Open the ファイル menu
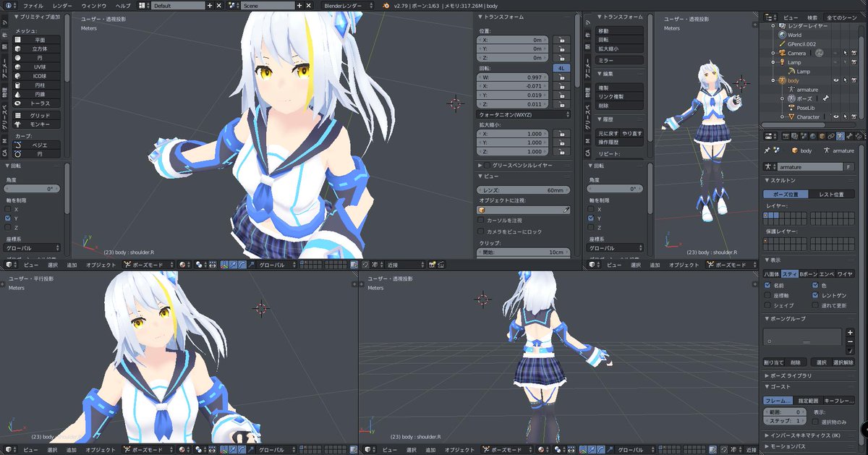 point(33,5)
